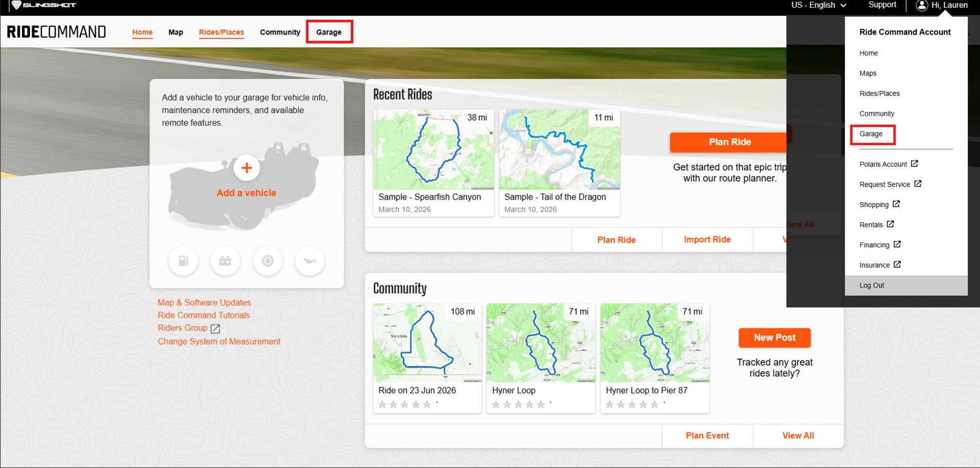Viewport: 980px width, 468px height.
Task: Click View All under Community
Action: tap(798, 436)
